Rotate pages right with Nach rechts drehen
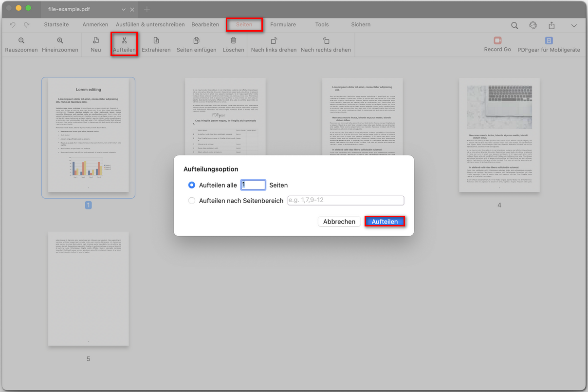This screenshot has height=392, width=588. [325, 44]
